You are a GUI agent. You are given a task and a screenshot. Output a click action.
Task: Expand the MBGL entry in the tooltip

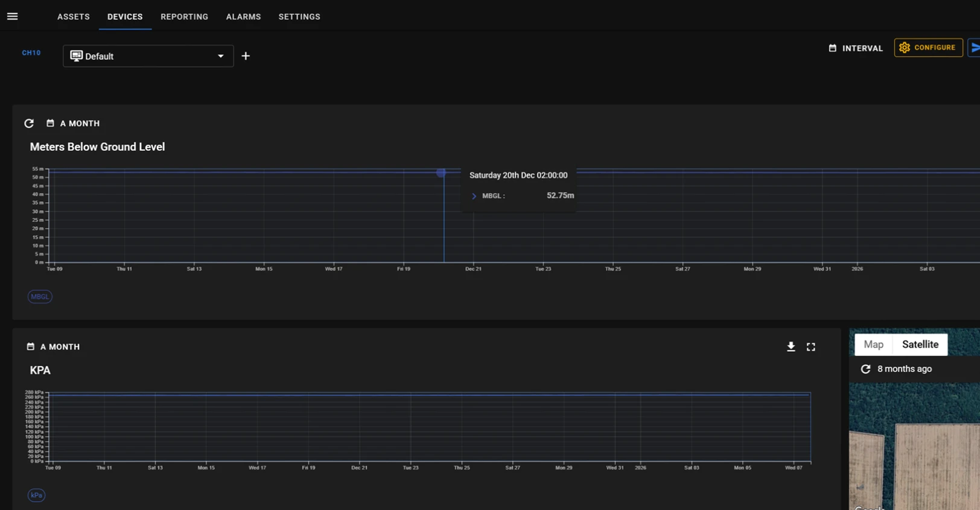[474, 196]
